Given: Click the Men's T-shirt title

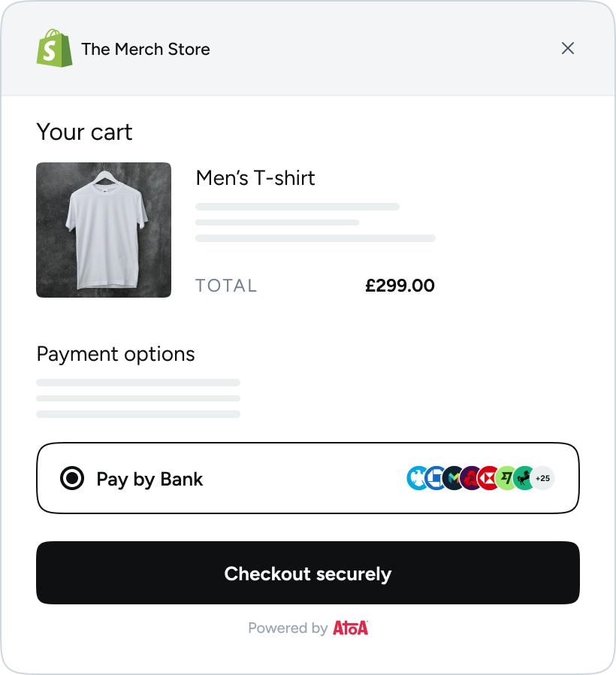Looking at the screenshot, I should (x=255, y=178).
